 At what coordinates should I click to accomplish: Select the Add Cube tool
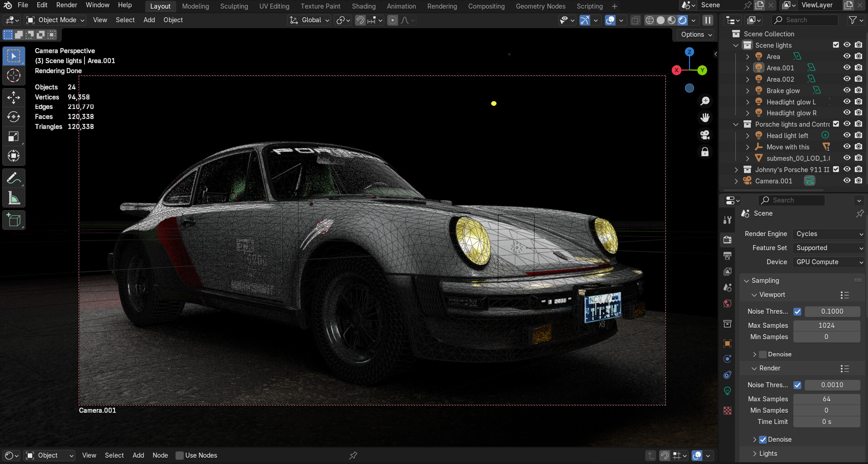[x=14, y=220]
